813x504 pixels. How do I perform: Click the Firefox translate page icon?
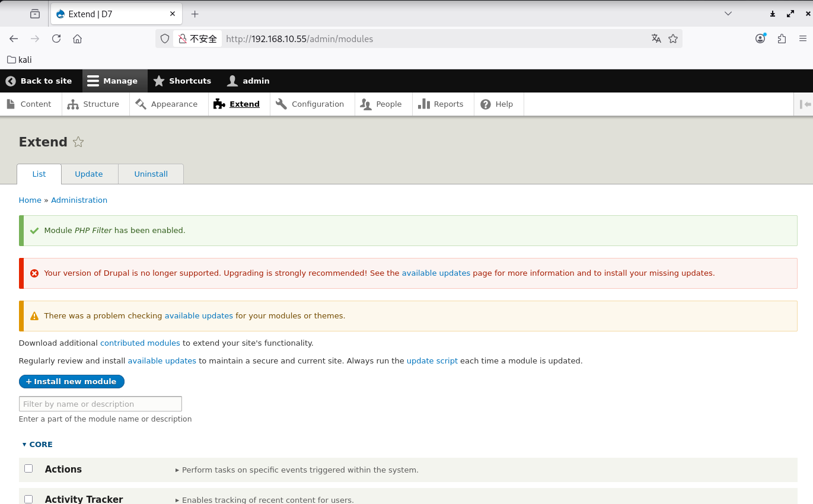point(656,39)
